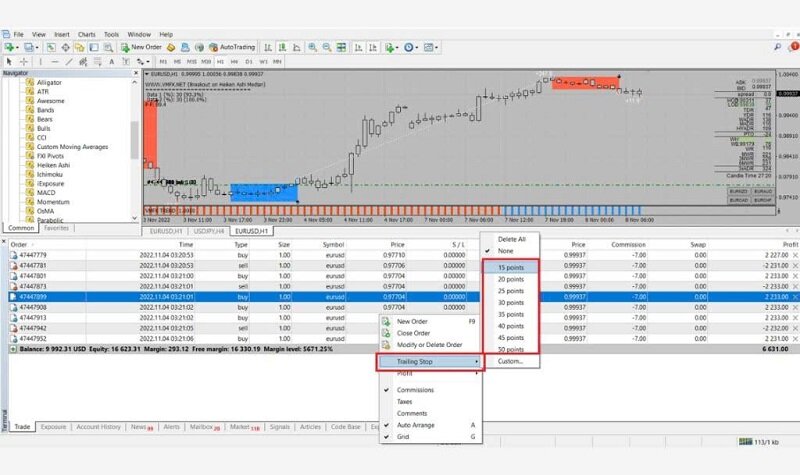Open the Charts menu
Viewport: 800px width, 475px height.
point(87,34)
